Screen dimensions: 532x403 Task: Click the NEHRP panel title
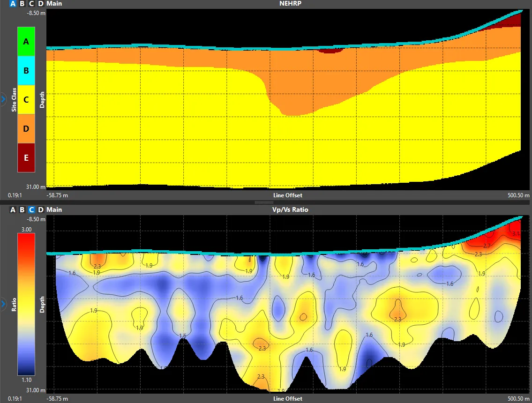[x=290, y=4]
